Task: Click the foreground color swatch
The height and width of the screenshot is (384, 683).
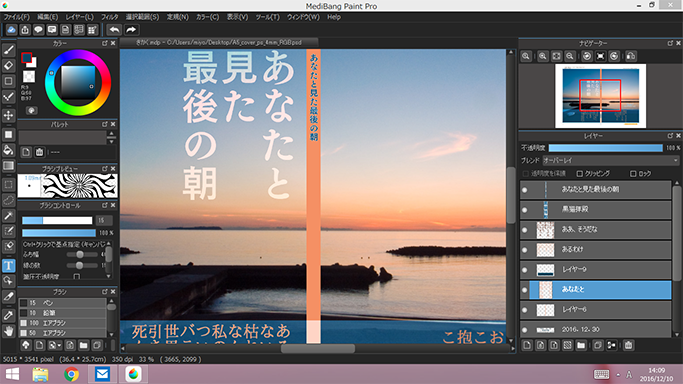Action: pyautogui.click(x=27, y=57)
